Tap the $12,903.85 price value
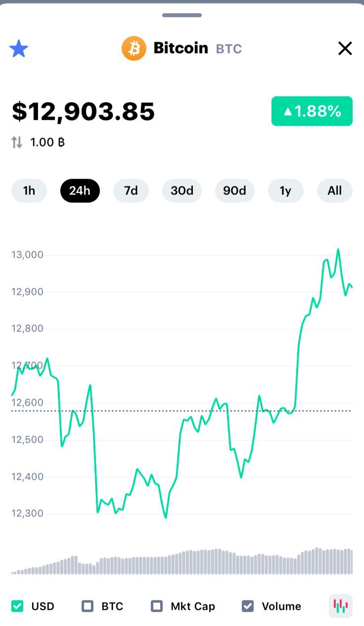This screenshot has height=626, width=364. (x=84, y=111)
